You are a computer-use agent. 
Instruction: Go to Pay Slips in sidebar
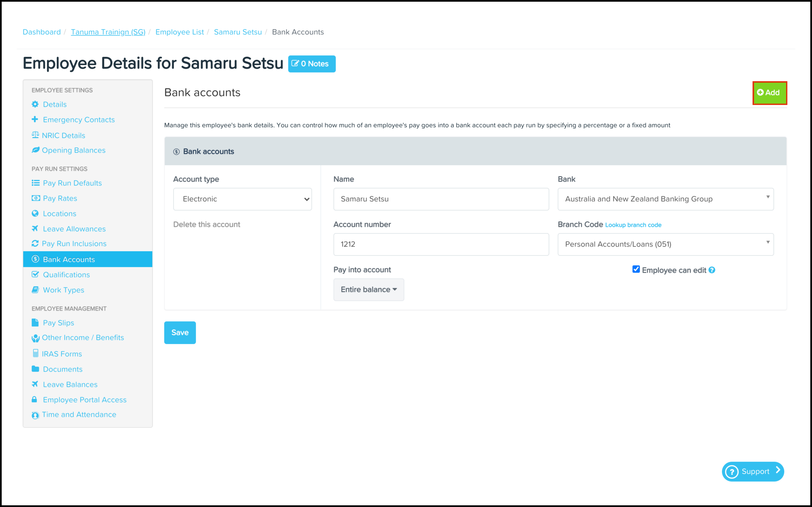tap(58, 323)
